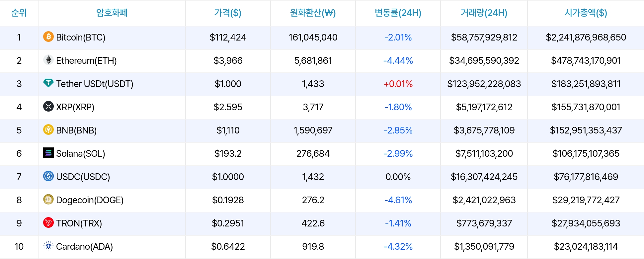The height and width of the screenshot is (259, 644).
Task: Click Bitcoin volume $58,757,929,812
Action: [484, 38]
